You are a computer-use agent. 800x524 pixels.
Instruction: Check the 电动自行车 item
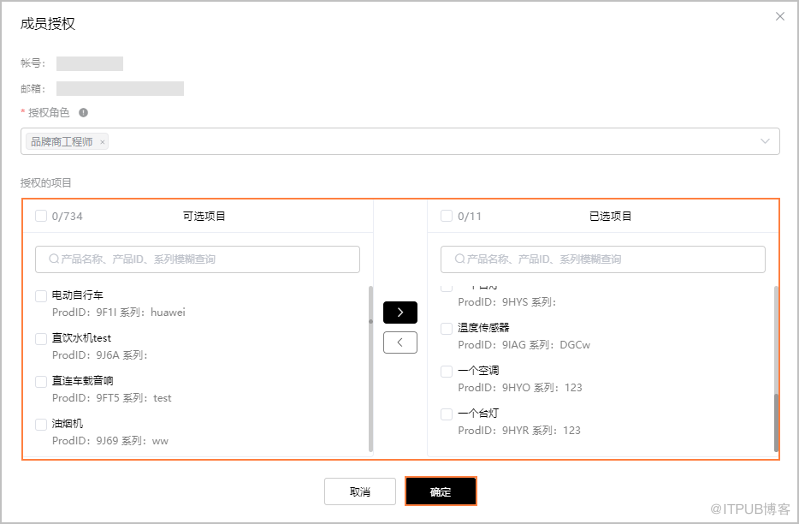[41, 295]
